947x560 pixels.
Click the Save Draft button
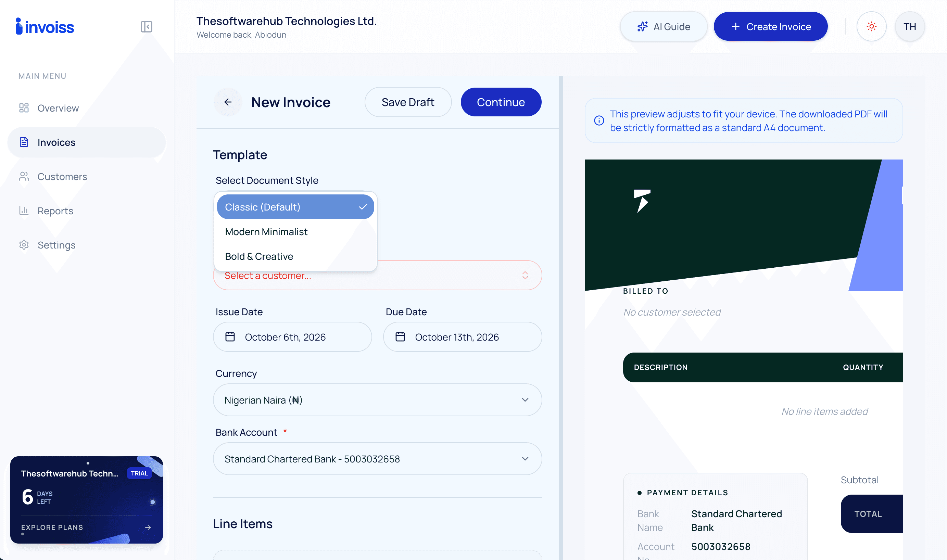[408, 102]
